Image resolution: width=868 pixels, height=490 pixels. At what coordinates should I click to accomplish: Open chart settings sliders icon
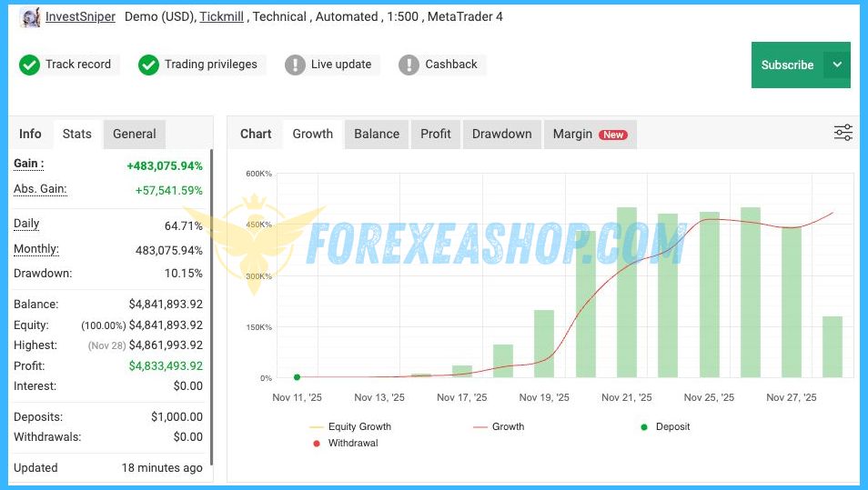click(843, 133)
